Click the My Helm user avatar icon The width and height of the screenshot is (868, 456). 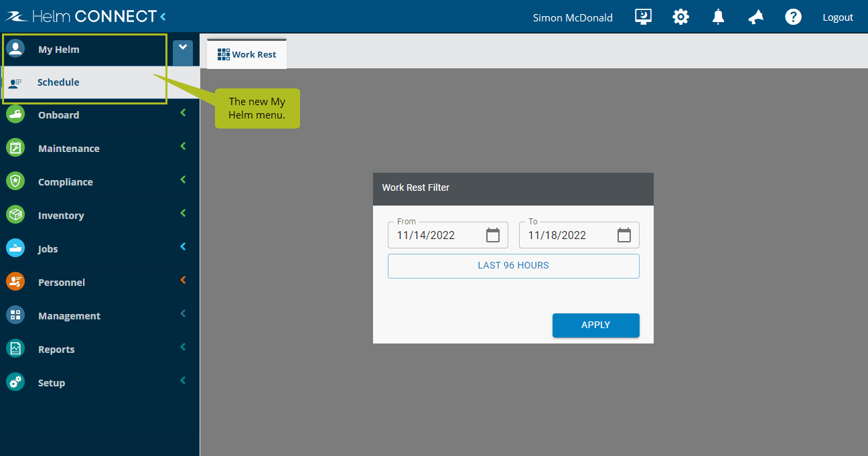click(x=15, y=49)
